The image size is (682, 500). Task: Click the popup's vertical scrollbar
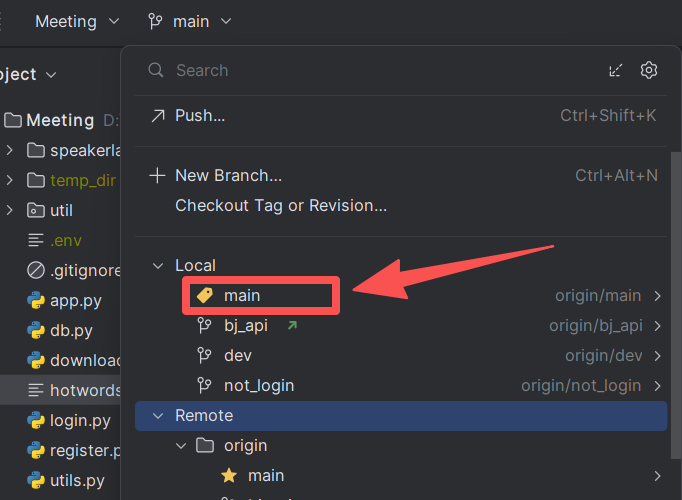tap(675, 304)
